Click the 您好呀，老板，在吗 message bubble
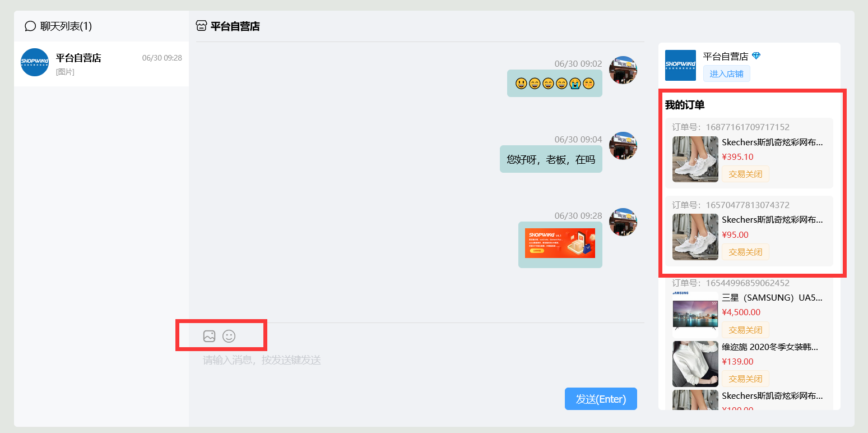 click(551, 159)
